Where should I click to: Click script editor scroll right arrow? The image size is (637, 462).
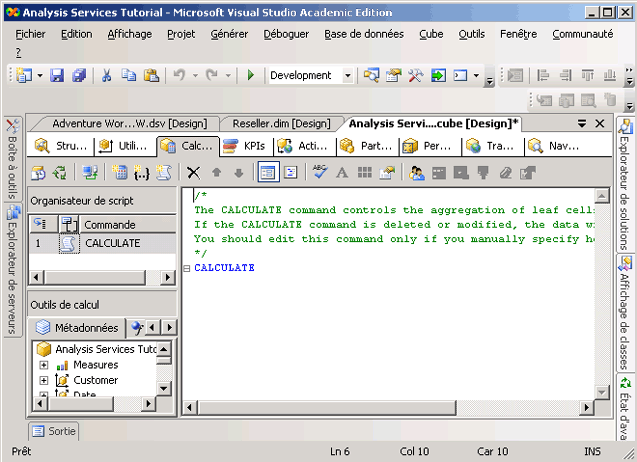(586, 407)
